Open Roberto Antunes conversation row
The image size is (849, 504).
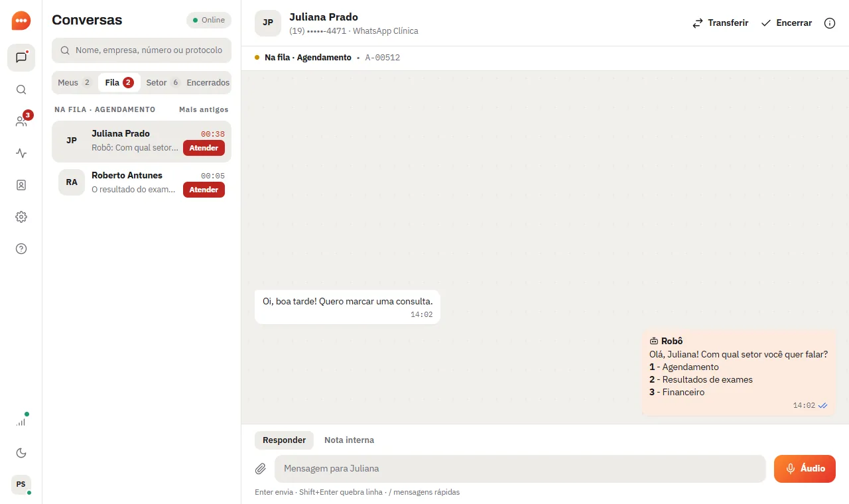click(141, 182)
